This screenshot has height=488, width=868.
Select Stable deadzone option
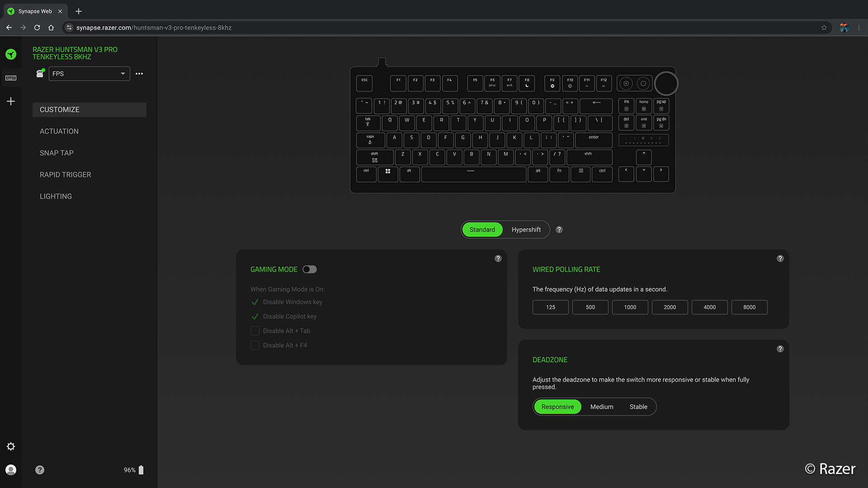tap(638, 407)
